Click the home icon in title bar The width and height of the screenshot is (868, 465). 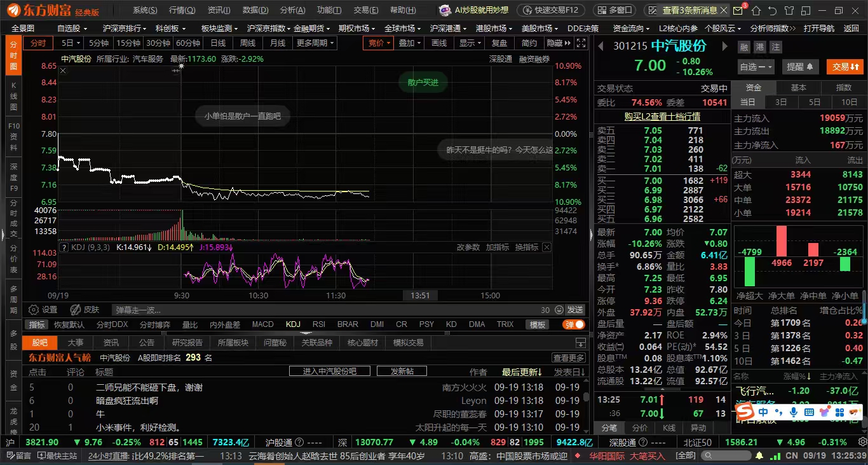(x=756, y=10)
